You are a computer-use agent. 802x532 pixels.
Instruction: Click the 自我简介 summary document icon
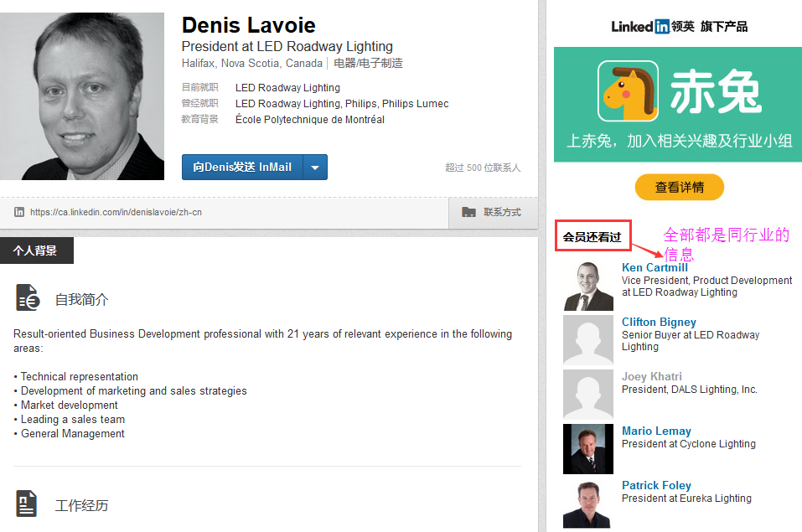tap(28, 297)
